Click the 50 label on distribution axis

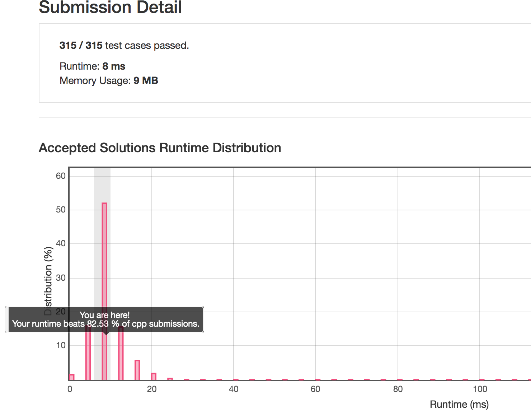[61, 210]
